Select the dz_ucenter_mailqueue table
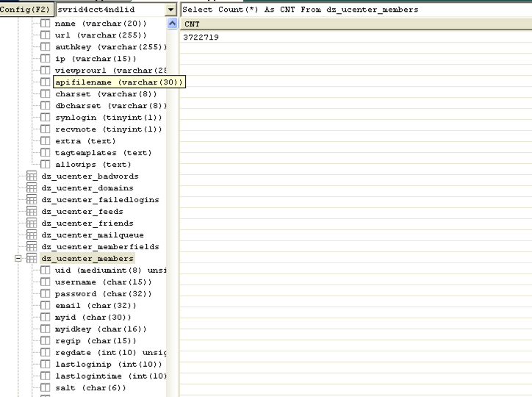Screen dimensions: 532x397 (93, 235)
